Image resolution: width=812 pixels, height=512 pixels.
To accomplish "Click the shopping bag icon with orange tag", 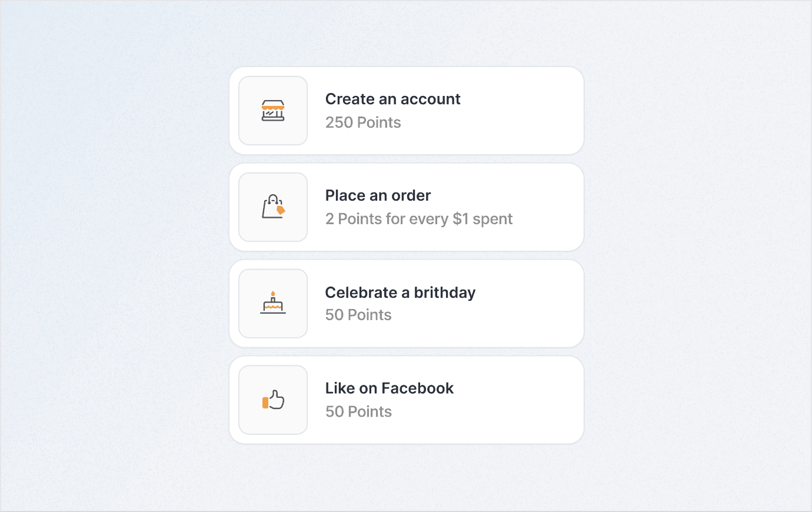I will coord(273,207).
